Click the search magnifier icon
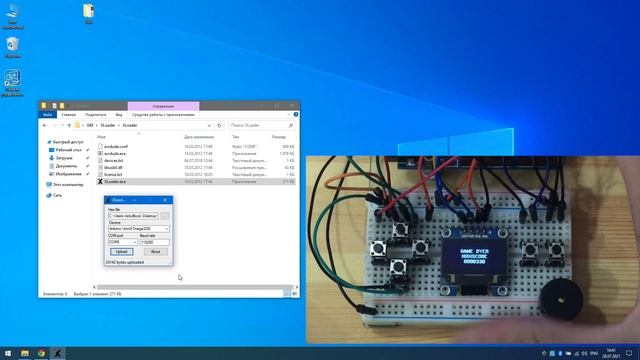Viewport: 640px width, 360px height. pos(291,125)
